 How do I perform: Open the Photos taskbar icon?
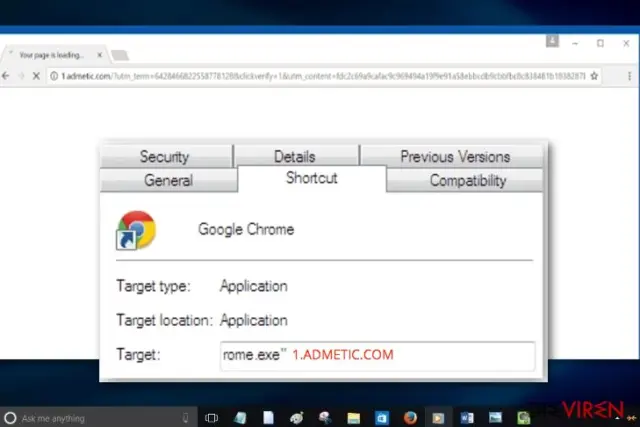tap(495, 417)
